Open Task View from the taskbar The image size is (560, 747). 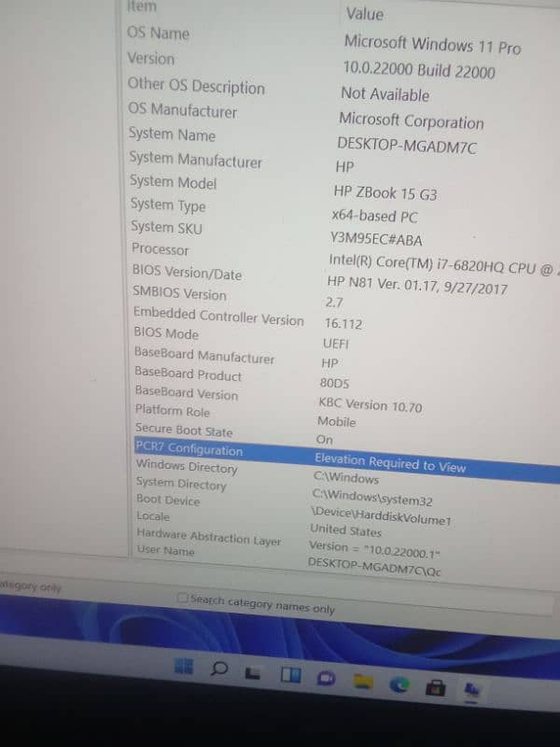252,673
